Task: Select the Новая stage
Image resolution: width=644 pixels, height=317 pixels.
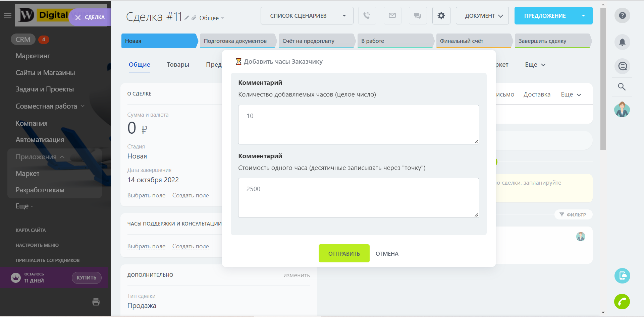Action: pyautogui.click(x=159, y=41)
